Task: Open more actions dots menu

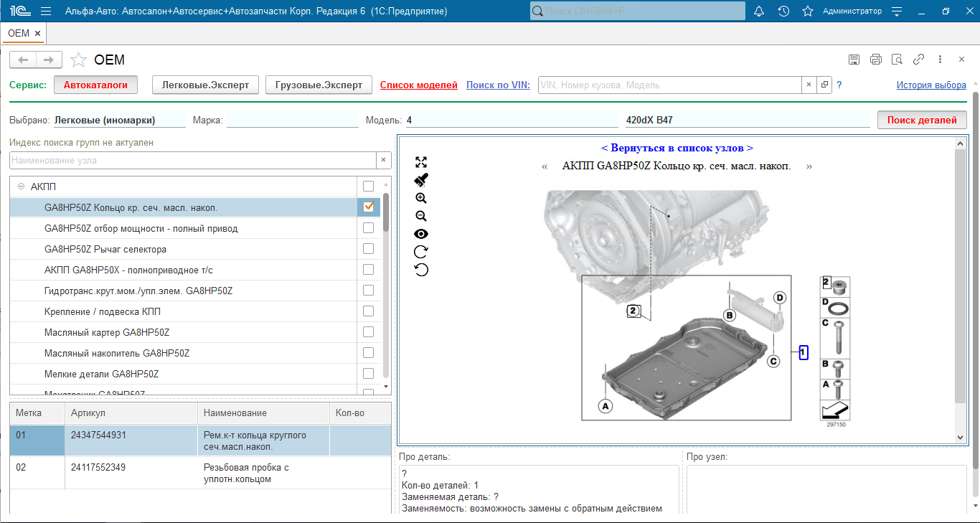Action: [x=940, y=60]
